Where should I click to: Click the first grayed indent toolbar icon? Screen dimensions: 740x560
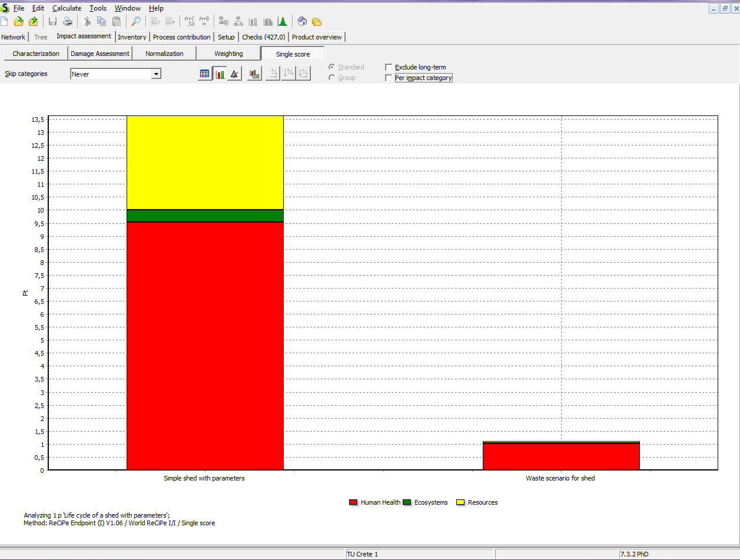155,22
